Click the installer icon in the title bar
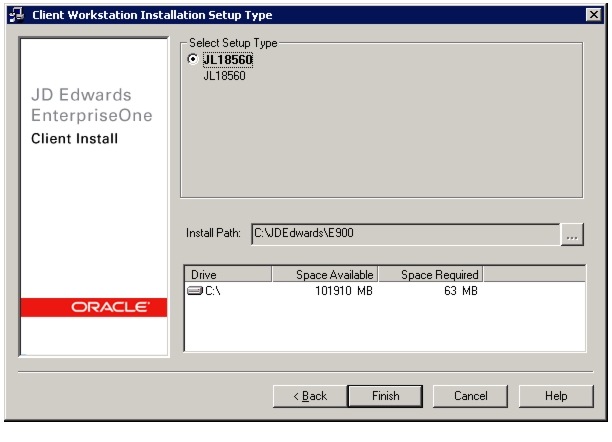Viewport: 612px width, 442px height. tap(17, 15)
